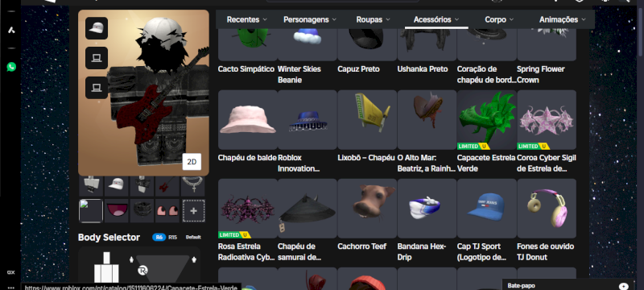
Task: Click the TJ Donut headphones image
Action: coord(547,209)
